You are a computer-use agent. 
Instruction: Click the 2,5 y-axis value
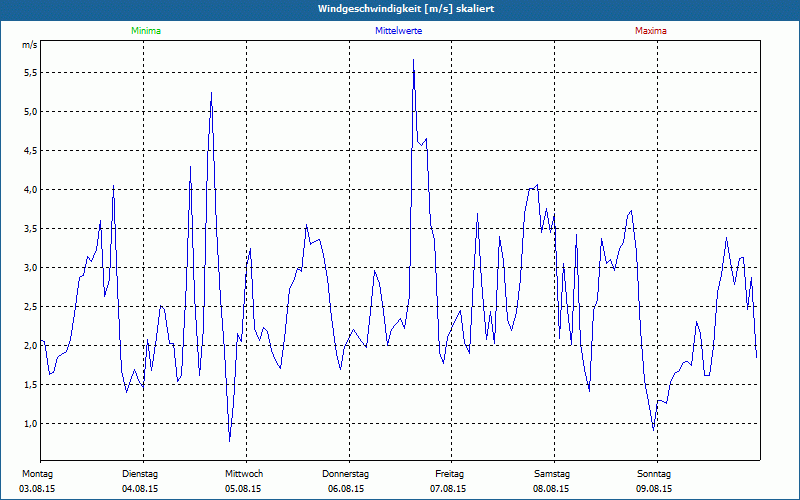tap(31, 307)
